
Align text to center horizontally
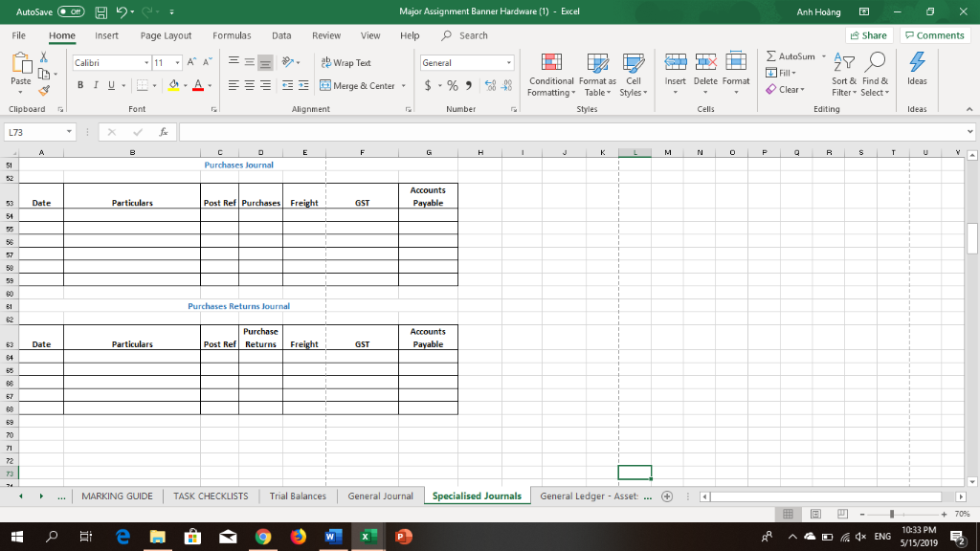(x=250, y=85)
